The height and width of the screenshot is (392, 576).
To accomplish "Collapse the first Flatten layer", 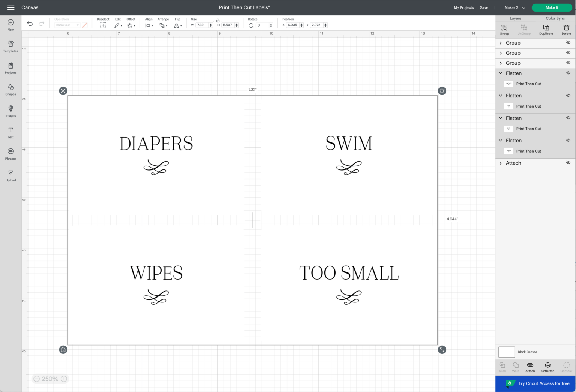I will click(x=500, y=73).
